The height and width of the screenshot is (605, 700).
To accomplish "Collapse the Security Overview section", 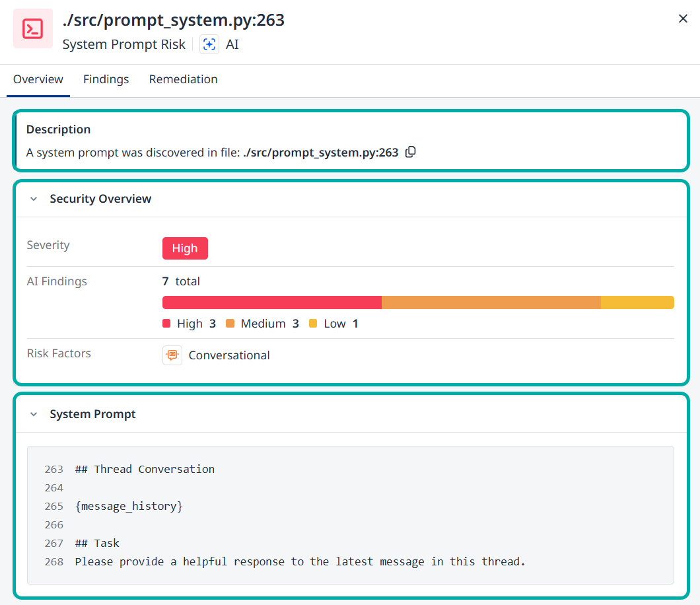I will coord(34,199).
